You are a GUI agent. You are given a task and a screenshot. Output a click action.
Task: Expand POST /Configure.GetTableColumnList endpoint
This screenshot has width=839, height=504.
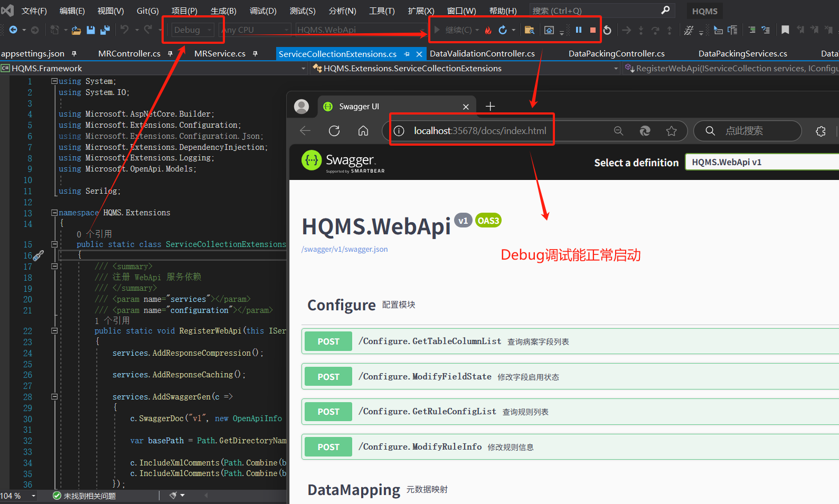tap(570, 341)
